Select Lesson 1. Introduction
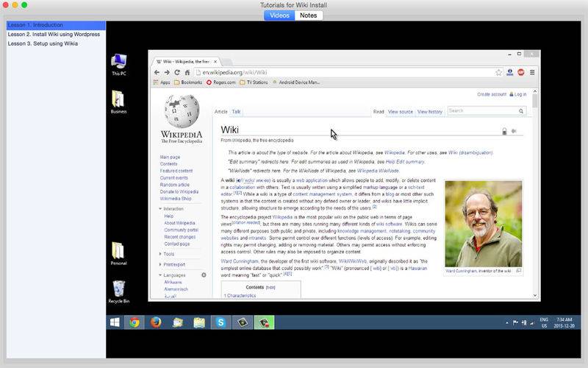 pyautogui.click(x=57, y=25)
